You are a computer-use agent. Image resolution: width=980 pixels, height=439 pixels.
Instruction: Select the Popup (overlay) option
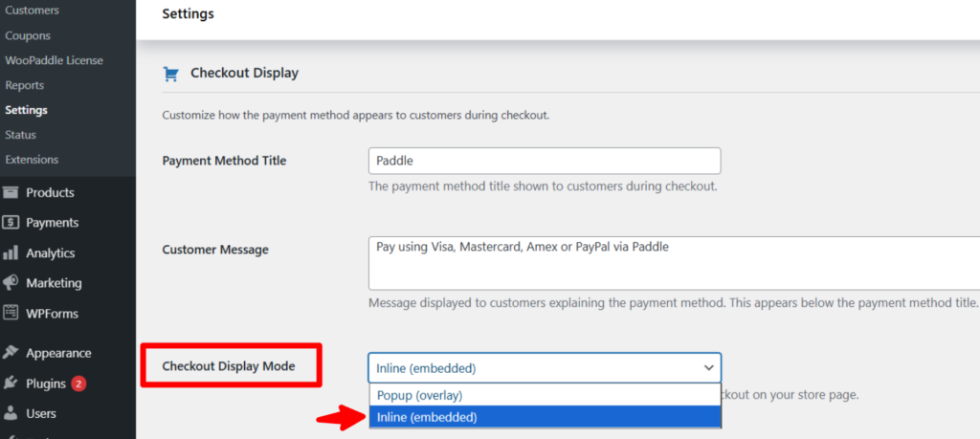(545, 395)
